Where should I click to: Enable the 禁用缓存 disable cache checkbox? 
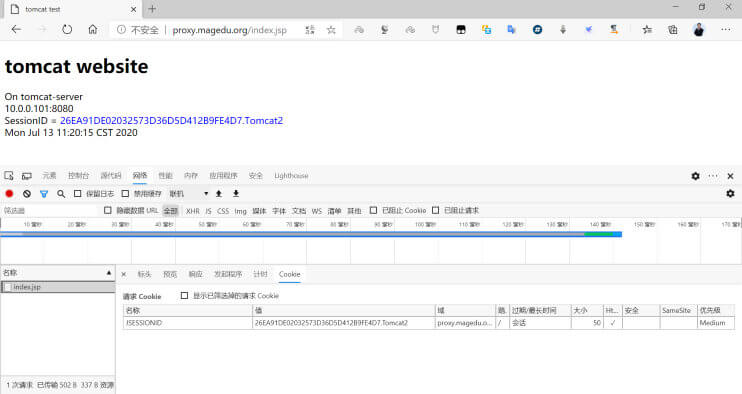point(125,193)
